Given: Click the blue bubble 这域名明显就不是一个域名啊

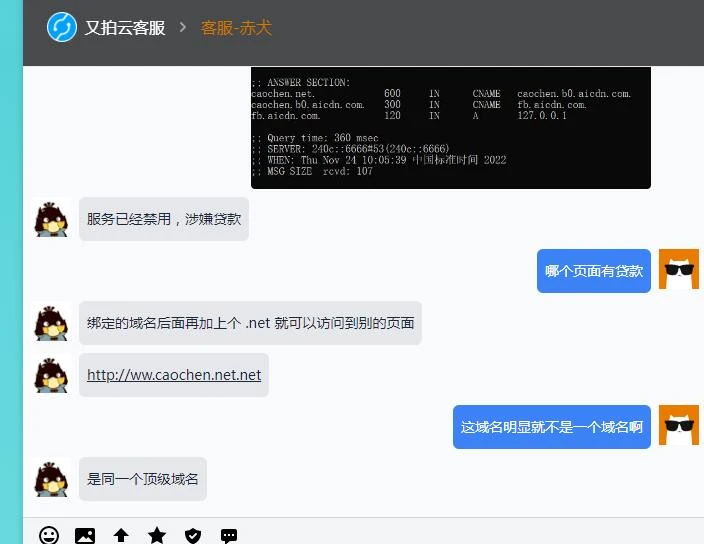Looking at the screenshot, I should 551,427.
